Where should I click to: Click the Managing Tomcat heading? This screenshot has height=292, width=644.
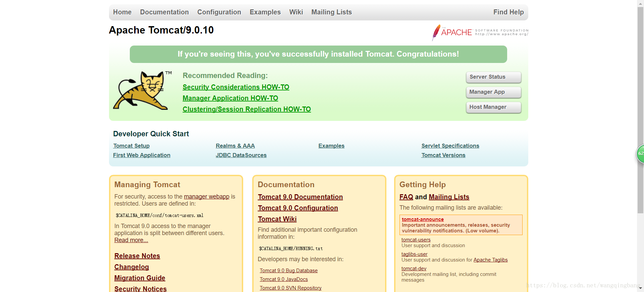point(147,185)
